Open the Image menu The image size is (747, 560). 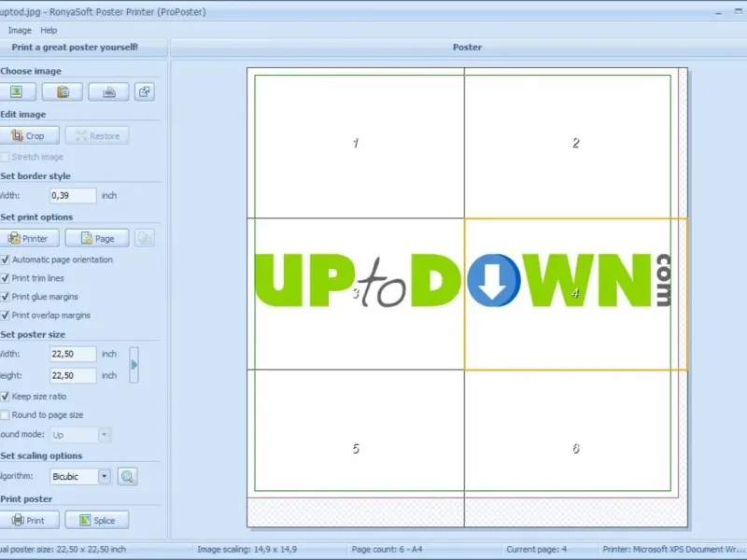coord(20,30)
